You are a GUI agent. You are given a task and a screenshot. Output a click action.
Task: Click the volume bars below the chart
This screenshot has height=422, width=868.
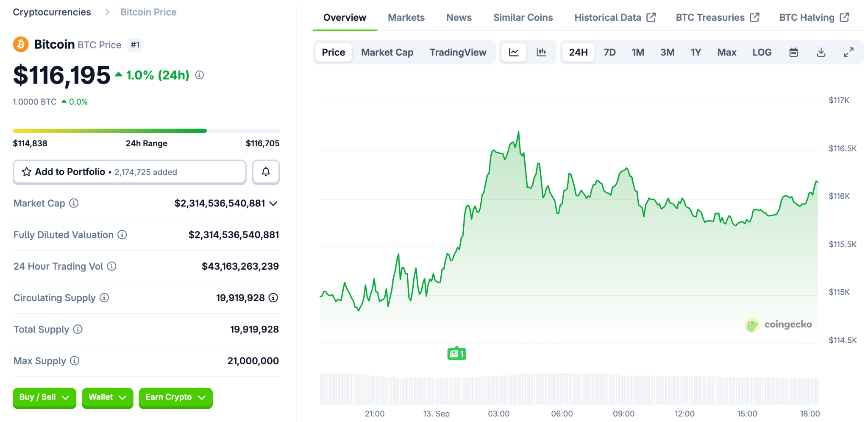pos(569,388)
